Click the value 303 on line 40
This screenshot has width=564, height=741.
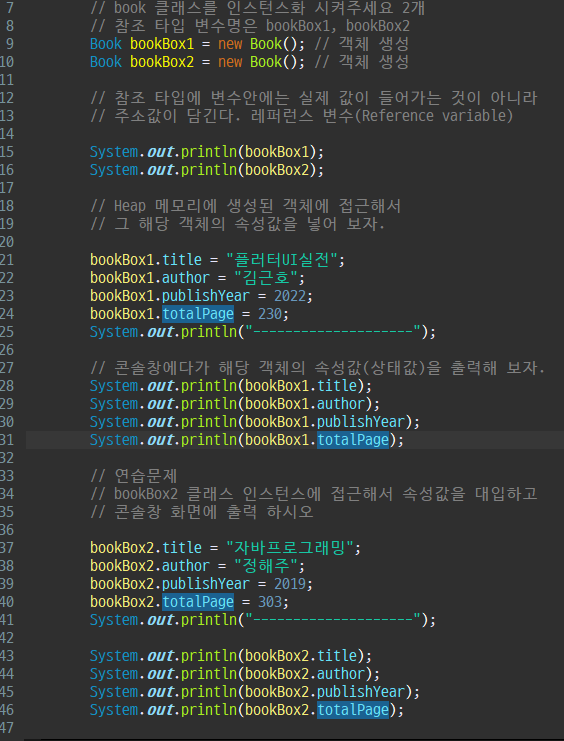click(269, 602)
